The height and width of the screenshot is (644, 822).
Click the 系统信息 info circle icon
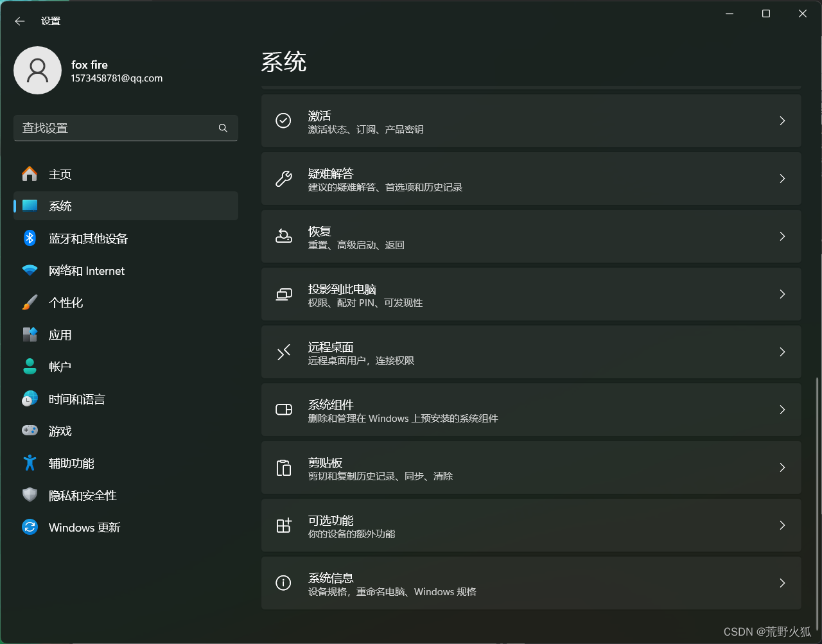pos(283,583)
